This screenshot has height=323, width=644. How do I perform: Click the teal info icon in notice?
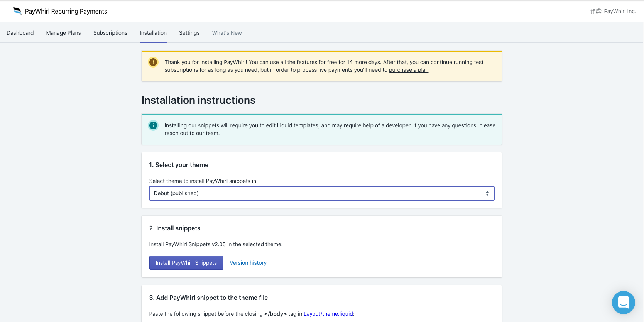[153, 125]
